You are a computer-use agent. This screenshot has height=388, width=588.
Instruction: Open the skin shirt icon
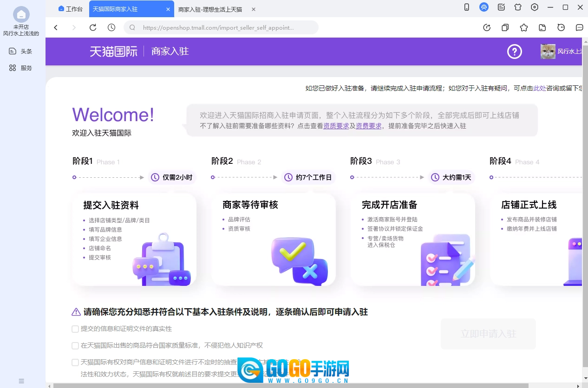(518, 7)
